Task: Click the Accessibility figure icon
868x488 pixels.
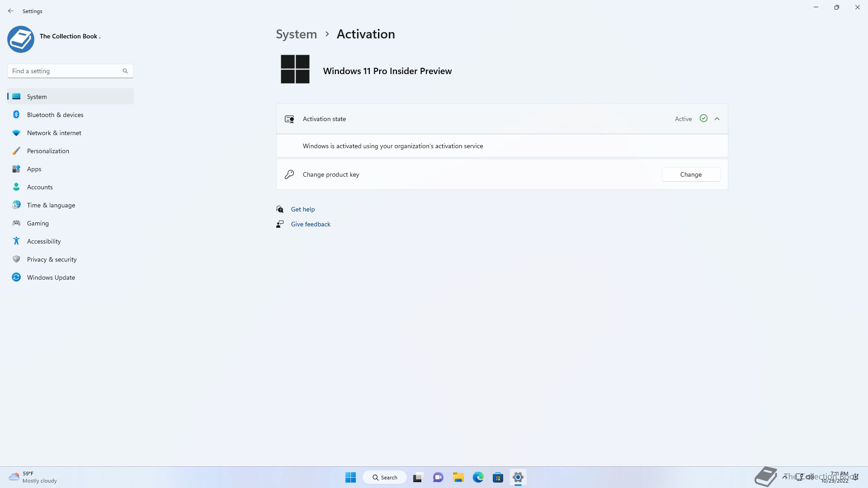Action: tap(16, 241)
